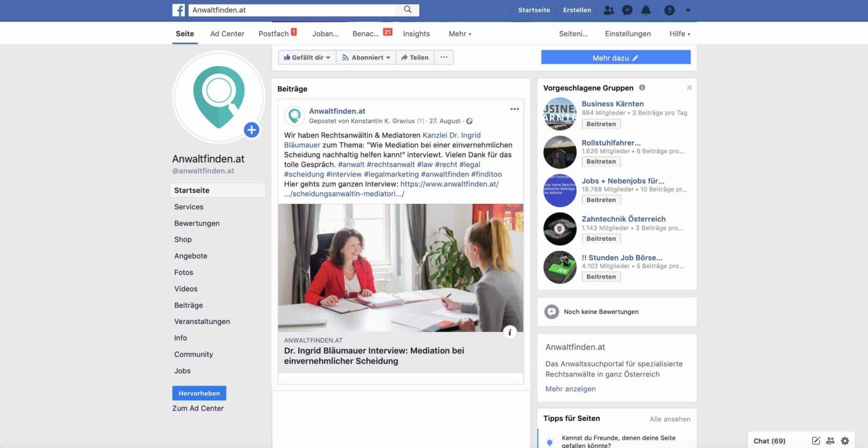Click the more options ellipsis button beside Teilen
Image resolution: width=868 pixels, height=448 pixels.
(444, 57)
